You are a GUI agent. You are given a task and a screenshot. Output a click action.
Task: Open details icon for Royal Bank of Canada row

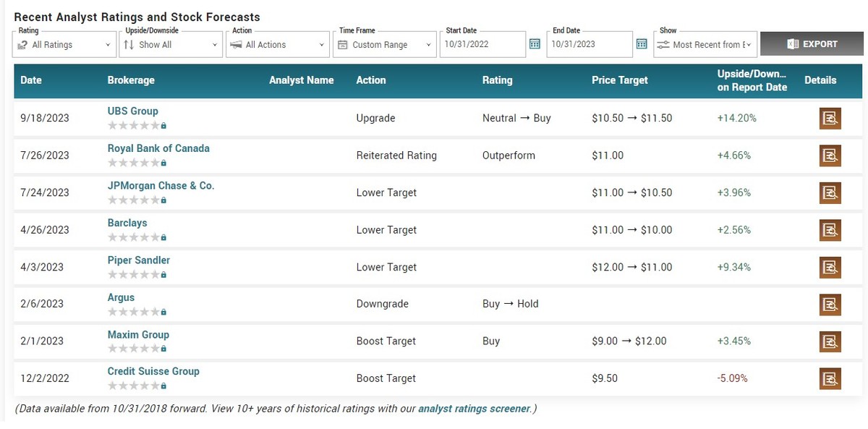(830, 156)
